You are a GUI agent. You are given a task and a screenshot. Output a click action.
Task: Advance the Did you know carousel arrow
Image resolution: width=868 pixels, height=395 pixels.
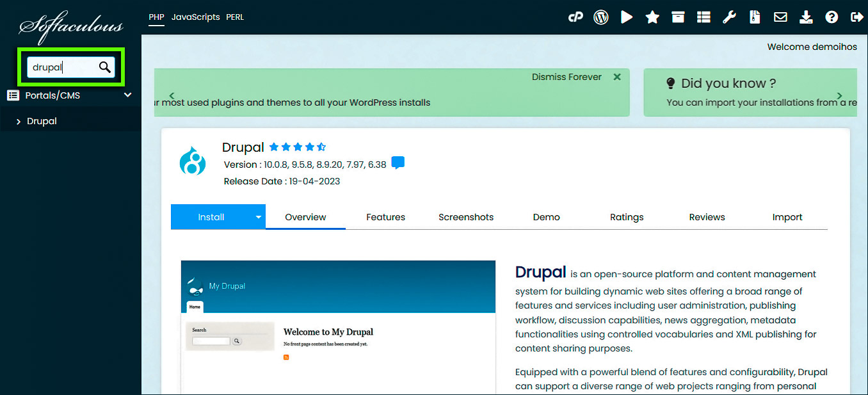coord(839,94)
